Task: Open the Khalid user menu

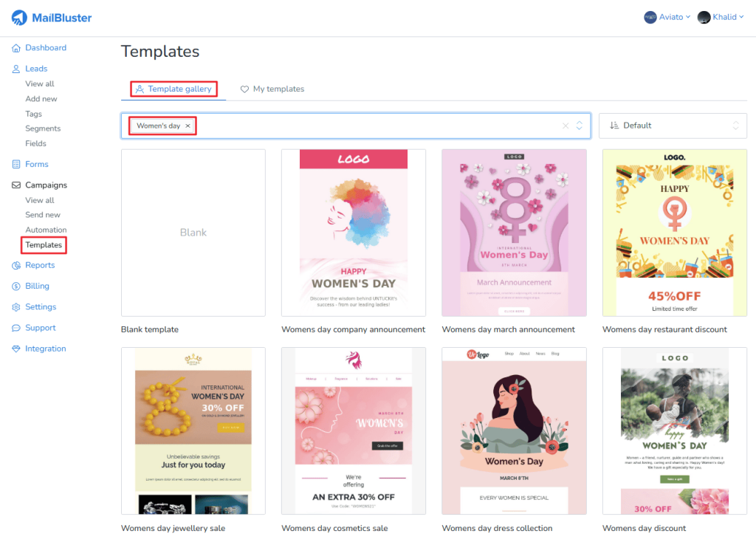Action: (720, 16)
